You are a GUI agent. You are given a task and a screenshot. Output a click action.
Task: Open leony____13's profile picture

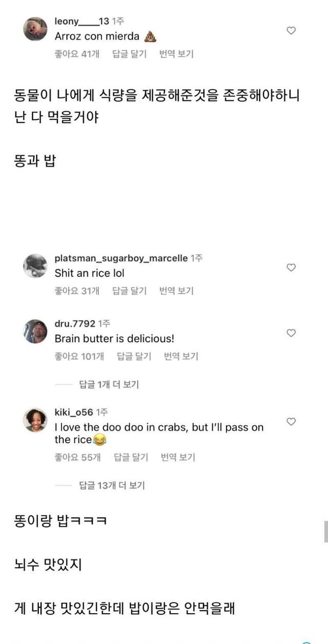[35, 29]
